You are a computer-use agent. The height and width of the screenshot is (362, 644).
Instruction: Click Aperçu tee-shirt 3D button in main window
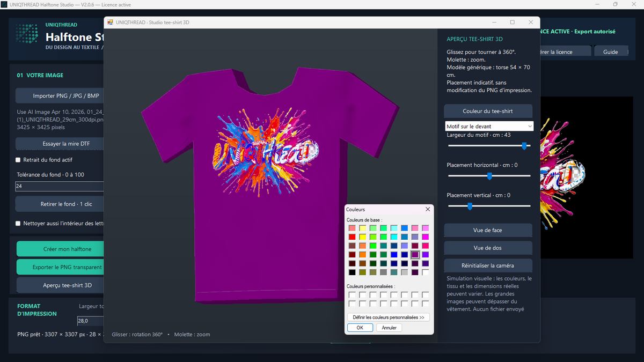tap(60, 285)
